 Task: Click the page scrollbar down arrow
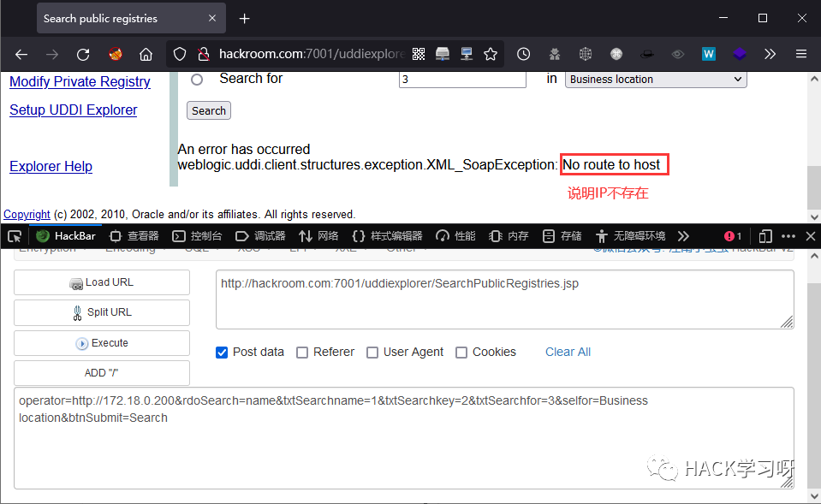pos(814,216)
